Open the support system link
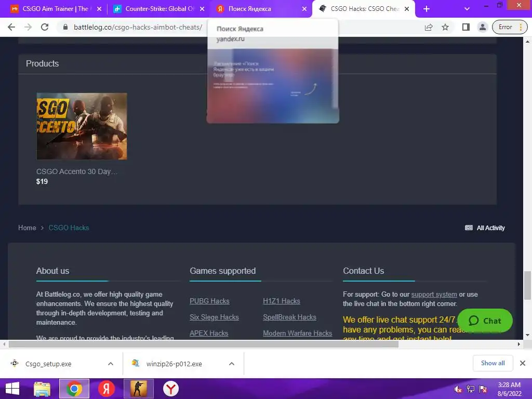Viewport: 532px width, 399px height. coord(434,295)
